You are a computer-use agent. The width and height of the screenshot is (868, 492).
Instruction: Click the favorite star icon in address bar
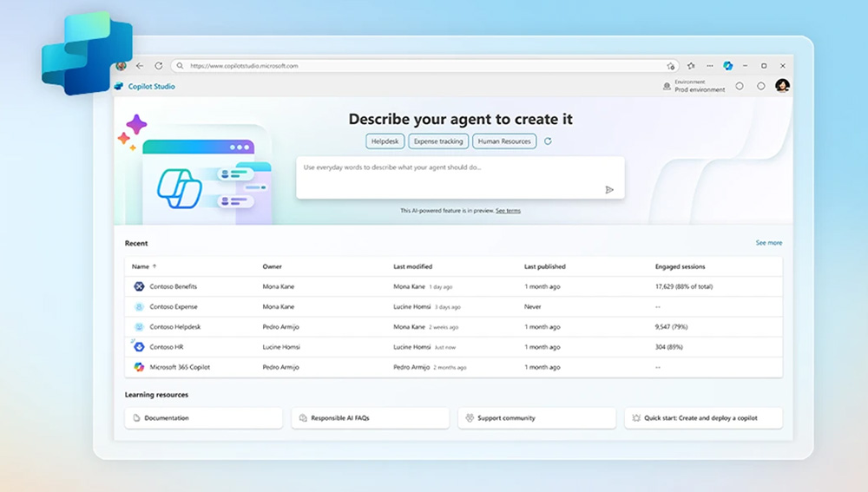click(671, 66)
